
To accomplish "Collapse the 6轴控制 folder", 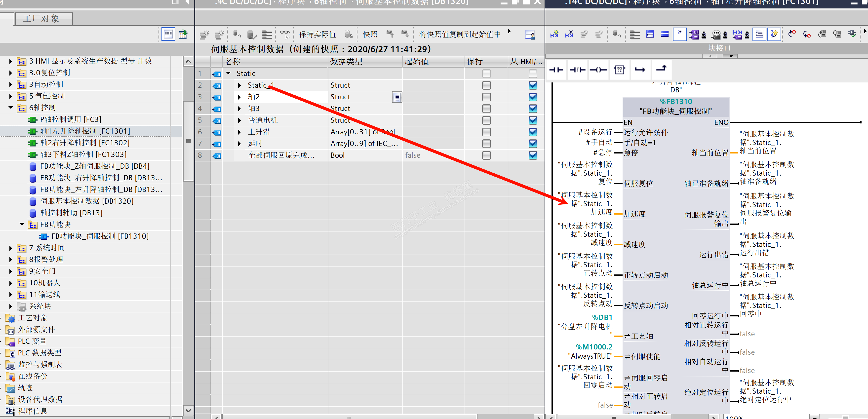I will (x=10, y=108).
